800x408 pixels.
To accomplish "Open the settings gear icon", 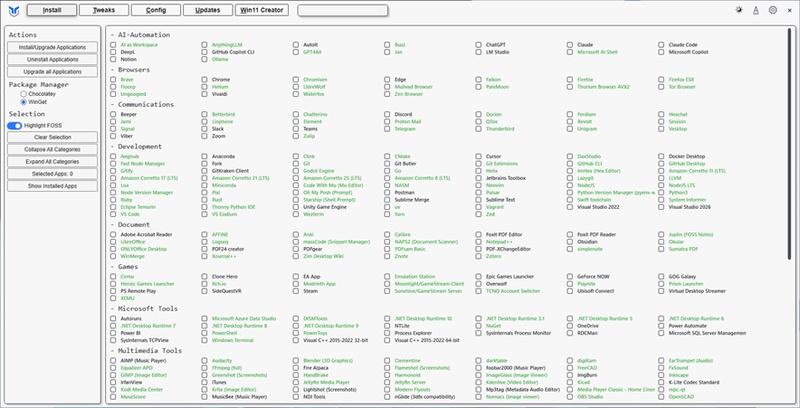I will pyautogui.click(x=772, y=10).
